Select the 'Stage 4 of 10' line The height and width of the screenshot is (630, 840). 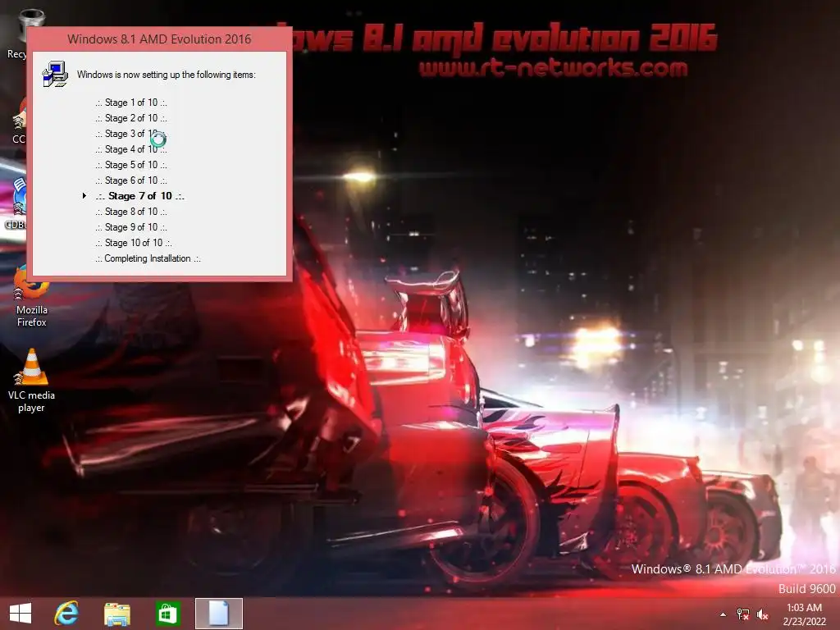pyautogui.click(x=131, y=149)
